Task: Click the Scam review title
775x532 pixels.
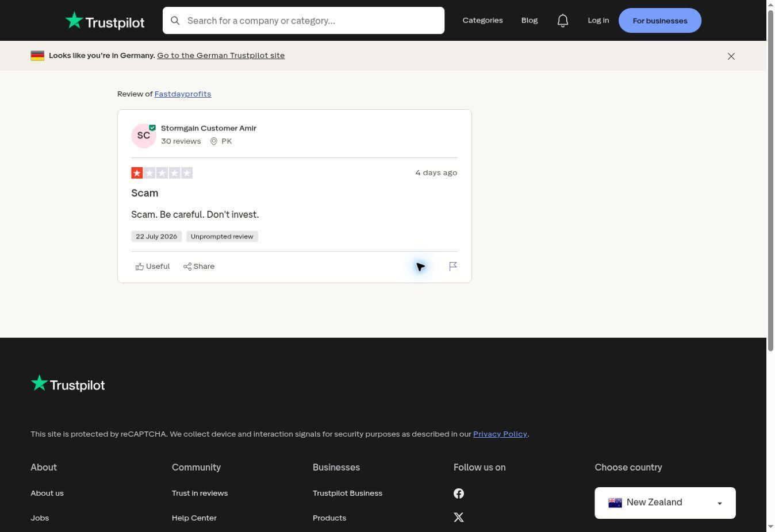Action: [145, 193]
